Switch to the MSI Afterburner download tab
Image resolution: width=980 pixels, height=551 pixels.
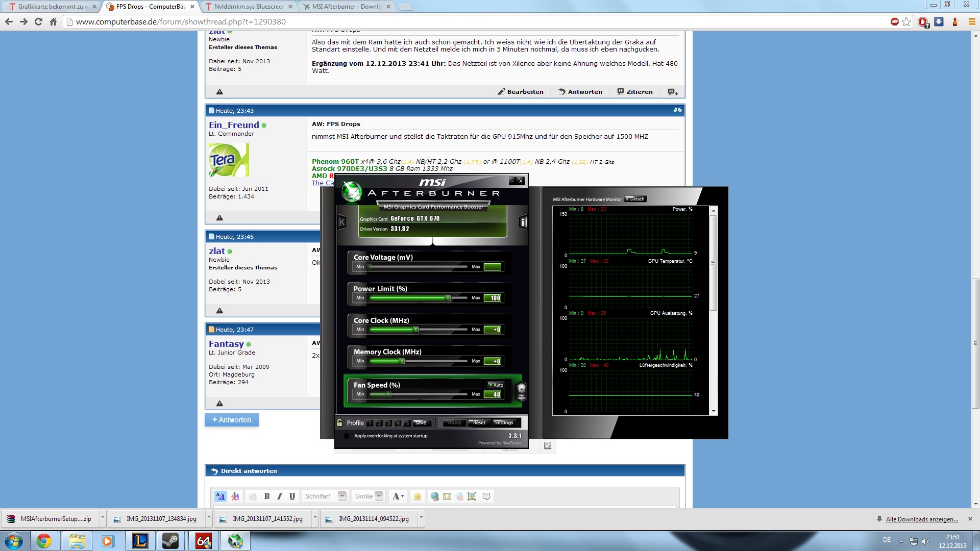coord(346,7)
